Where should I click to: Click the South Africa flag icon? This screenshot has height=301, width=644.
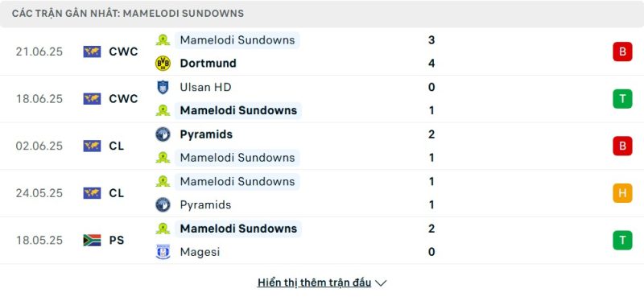coord(92,240)
